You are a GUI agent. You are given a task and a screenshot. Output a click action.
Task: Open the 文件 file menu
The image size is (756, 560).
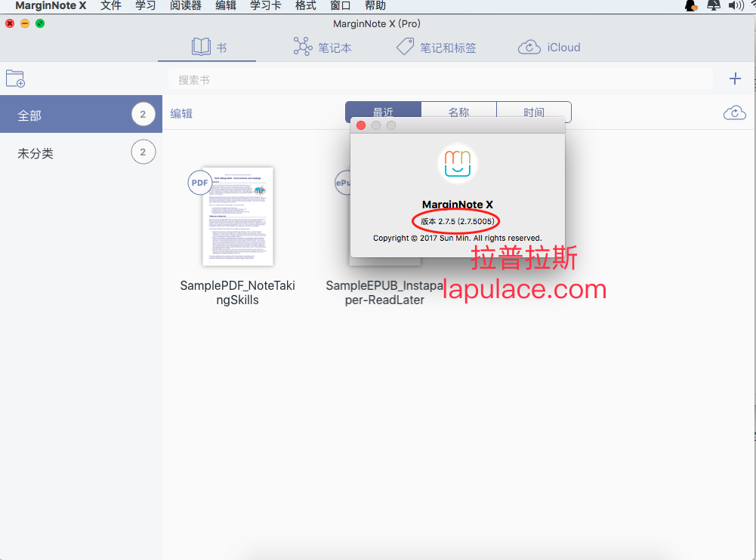(111, 6)
